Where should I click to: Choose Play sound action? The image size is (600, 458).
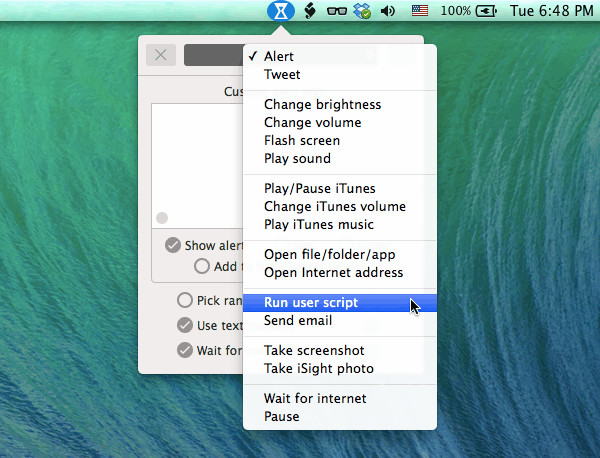click(340, 158)
